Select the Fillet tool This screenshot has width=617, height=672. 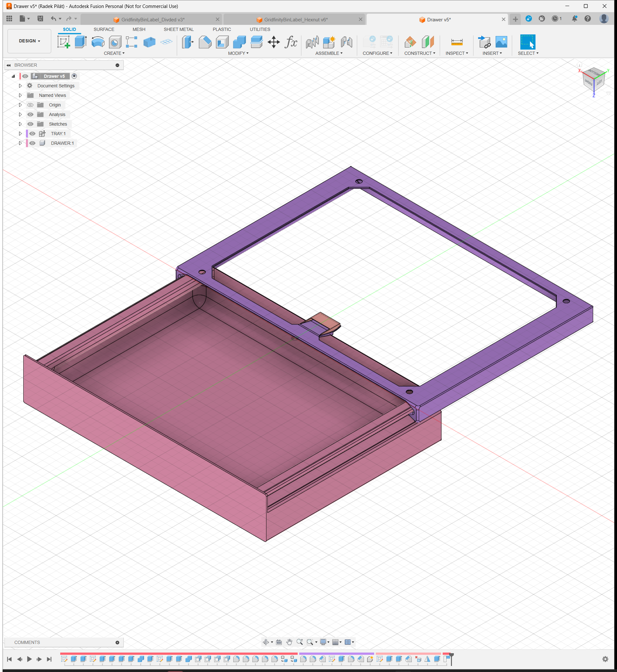pyautogui.click(x=205, y=42)
